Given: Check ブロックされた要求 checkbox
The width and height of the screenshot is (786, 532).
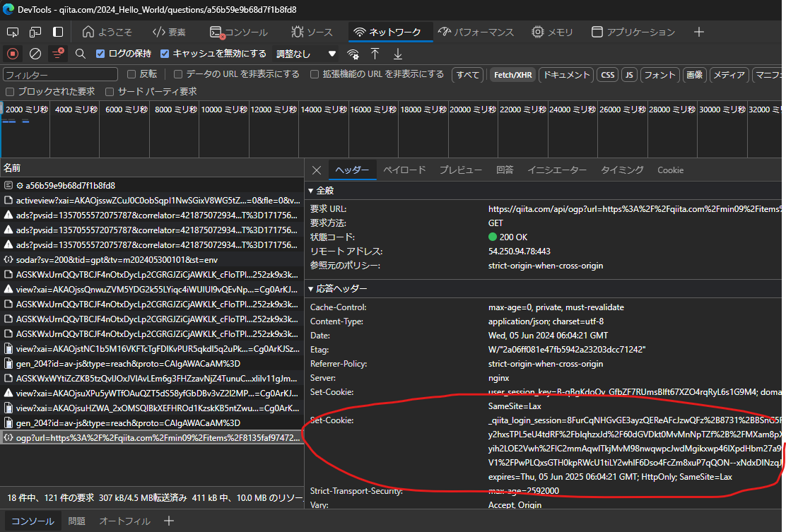Looking at the screenshot, I should [9, 92].
